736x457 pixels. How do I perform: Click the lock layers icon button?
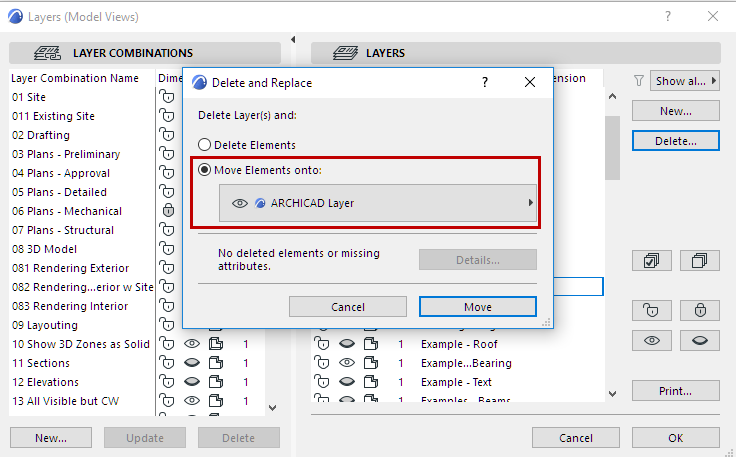click(x=700, y=310)
